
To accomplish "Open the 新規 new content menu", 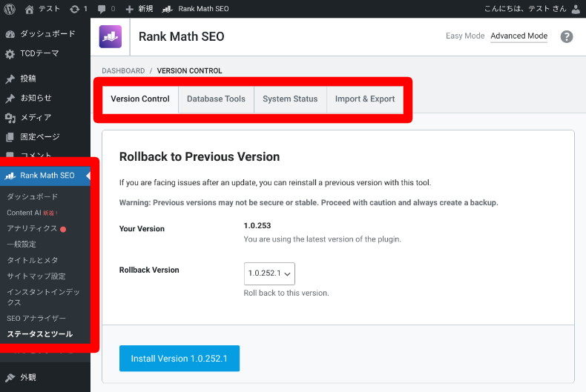I will pyautogui.click(x=139, y=9).
